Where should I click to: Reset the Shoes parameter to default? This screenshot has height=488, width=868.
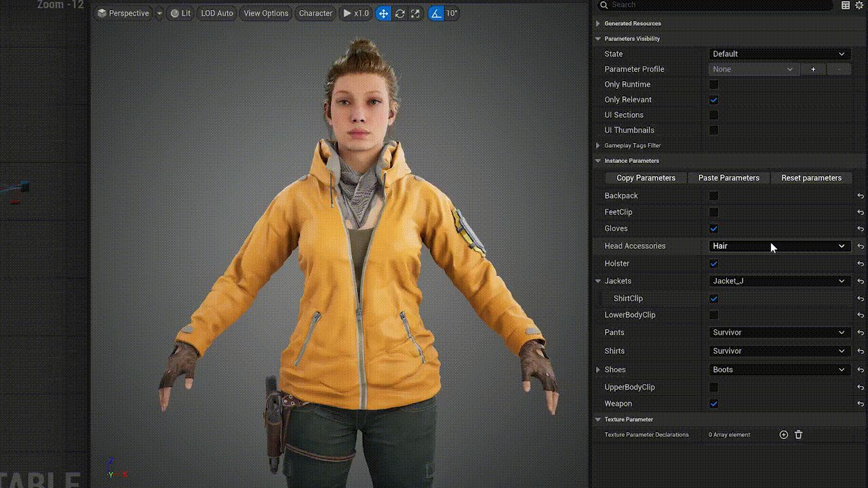[861, 370]
